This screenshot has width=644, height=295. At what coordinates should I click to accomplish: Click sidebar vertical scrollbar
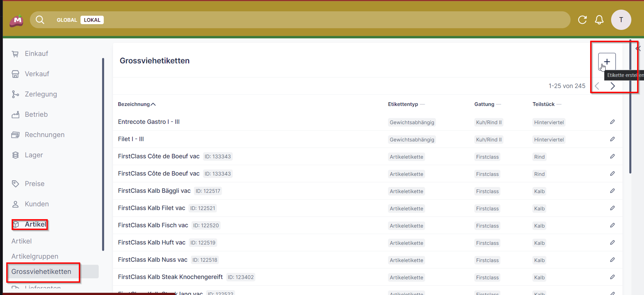pos(103,154)
